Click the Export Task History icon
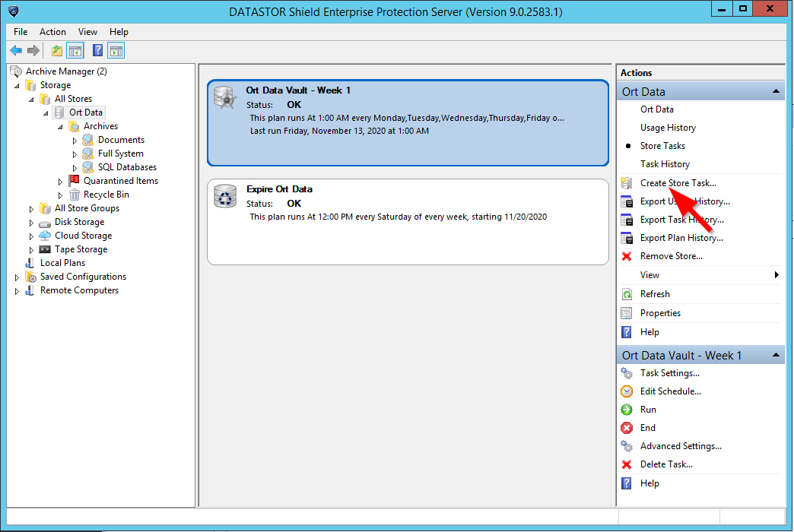 (627, 220)
